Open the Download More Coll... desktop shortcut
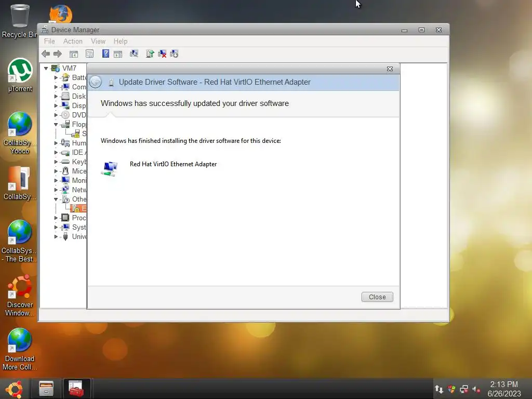Viewport: 532px width, 399px height. (19, 350)
